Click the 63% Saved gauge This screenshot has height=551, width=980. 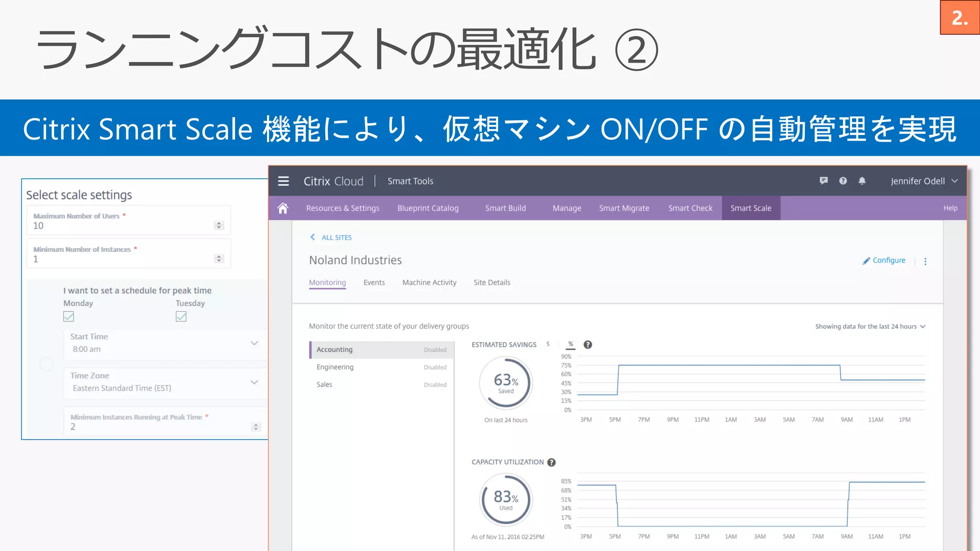pos(506,383)
